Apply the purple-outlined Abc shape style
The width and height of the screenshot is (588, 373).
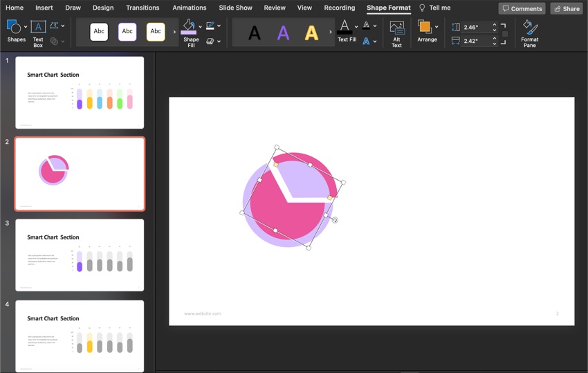coord(127,31)
